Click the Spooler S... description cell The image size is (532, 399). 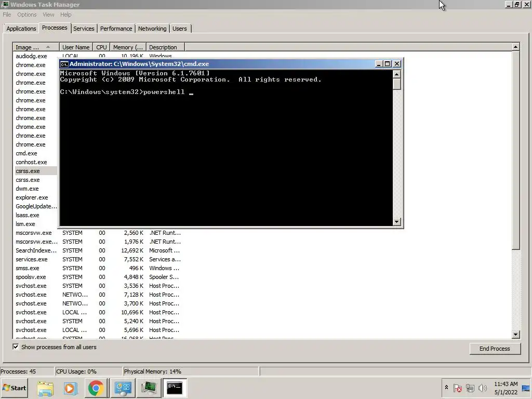coord(164,277)
